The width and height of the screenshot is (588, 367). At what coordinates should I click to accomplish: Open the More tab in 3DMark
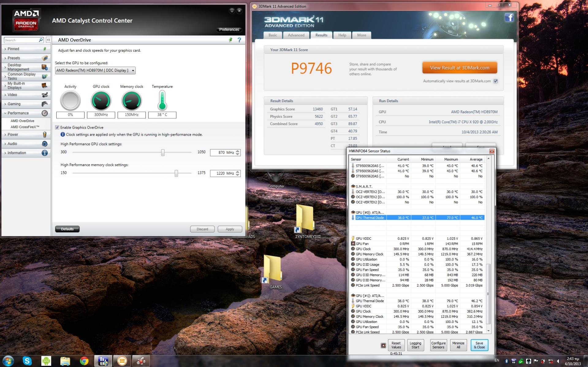pos(362,35)
